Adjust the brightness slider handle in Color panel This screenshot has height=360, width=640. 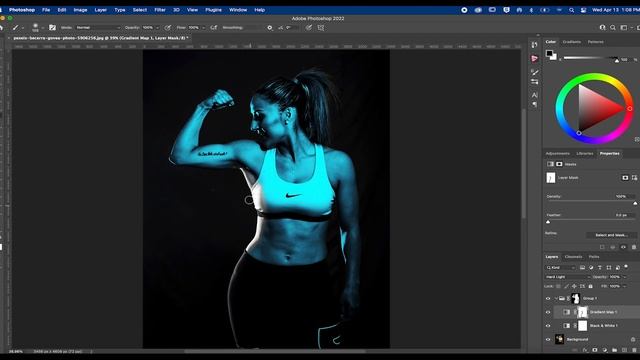[x=617, y=60]
